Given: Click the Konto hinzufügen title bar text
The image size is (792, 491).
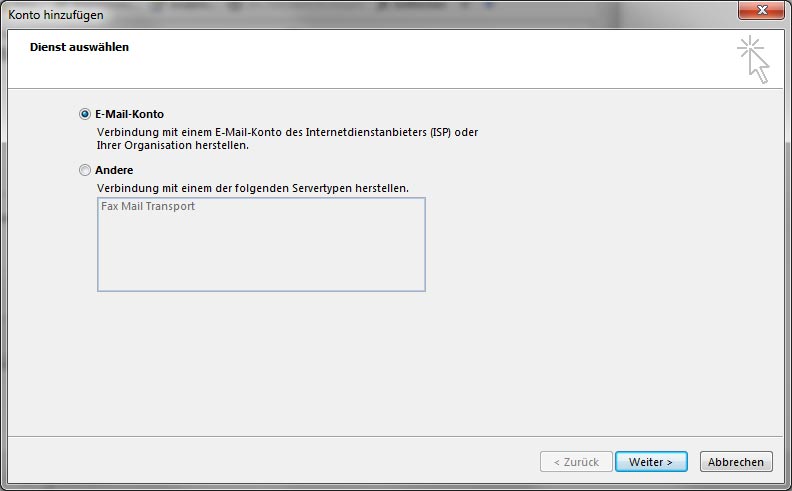Looking at the screenshot, I should 55,15.
